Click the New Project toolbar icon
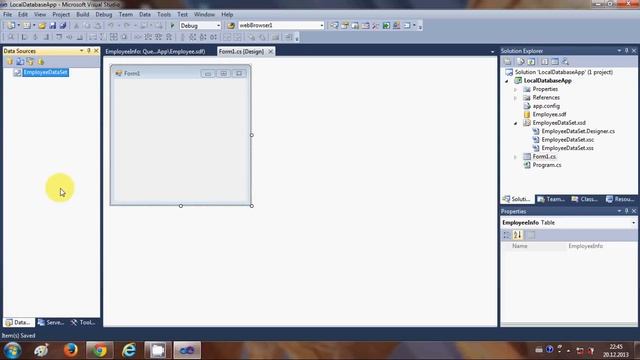The height and width of the screenshot is (360, 640). tap(11, 26)
